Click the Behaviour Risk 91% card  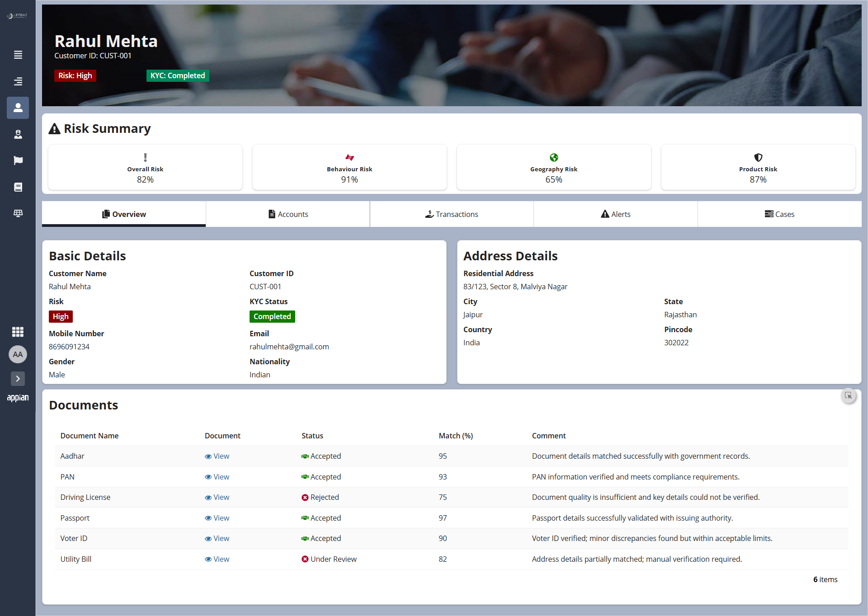point(349,168)
